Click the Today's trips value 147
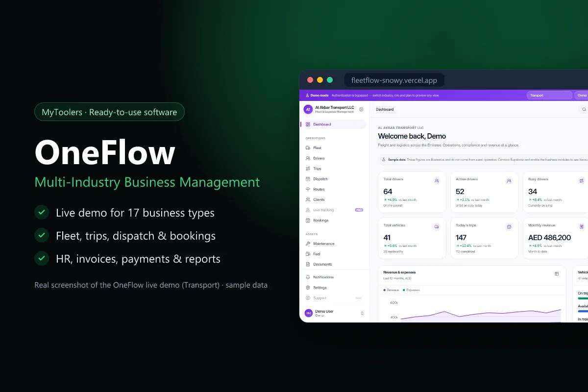The height and width of the screenshot is (392, 588). [461, 238]
